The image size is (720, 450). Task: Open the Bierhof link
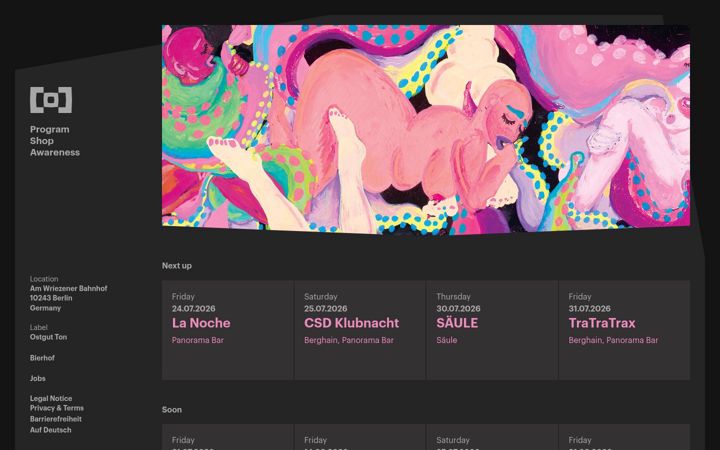42,358
